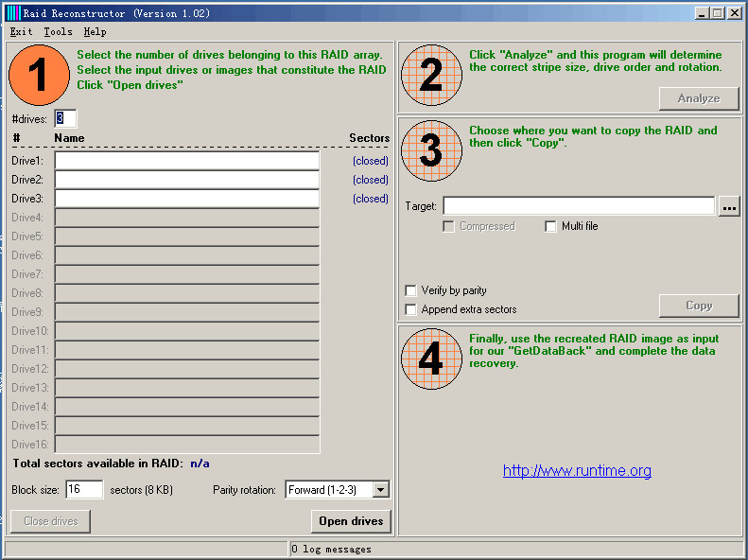This screenshot has width=748, height=560.
Task: Click the Copy button
Action: 699,306
